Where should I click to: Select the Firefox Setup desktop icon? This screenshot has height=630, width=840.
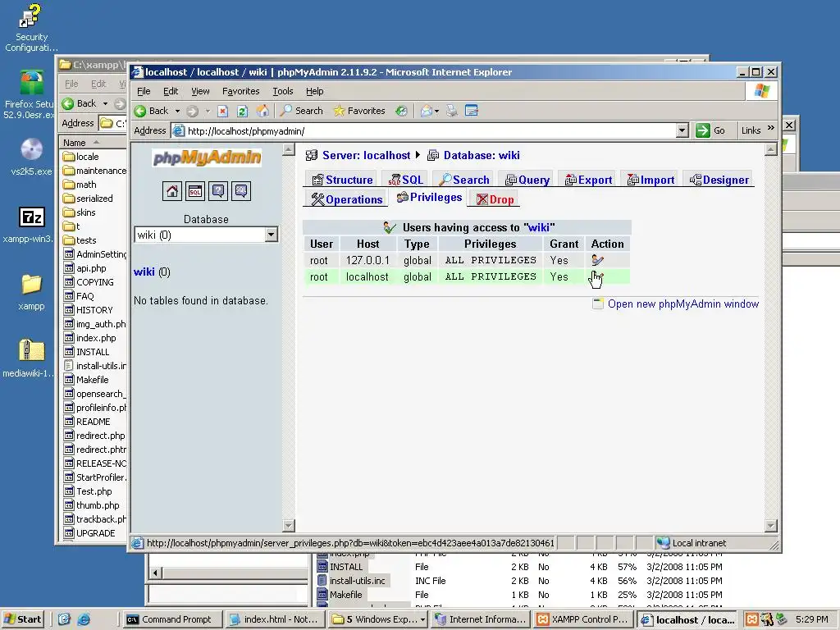pos(31,95)
